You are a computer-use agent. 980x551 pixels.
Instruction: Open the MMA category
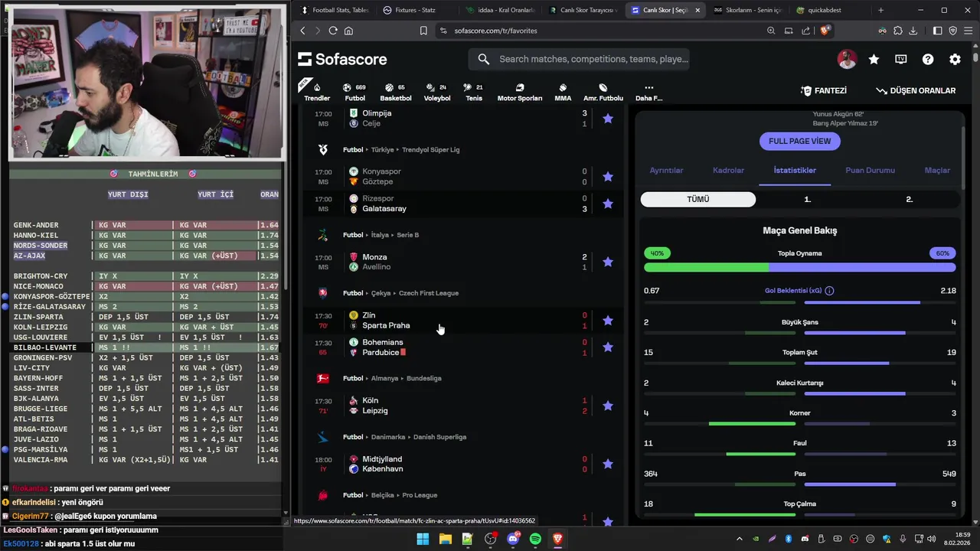click(x=563, y=92)
